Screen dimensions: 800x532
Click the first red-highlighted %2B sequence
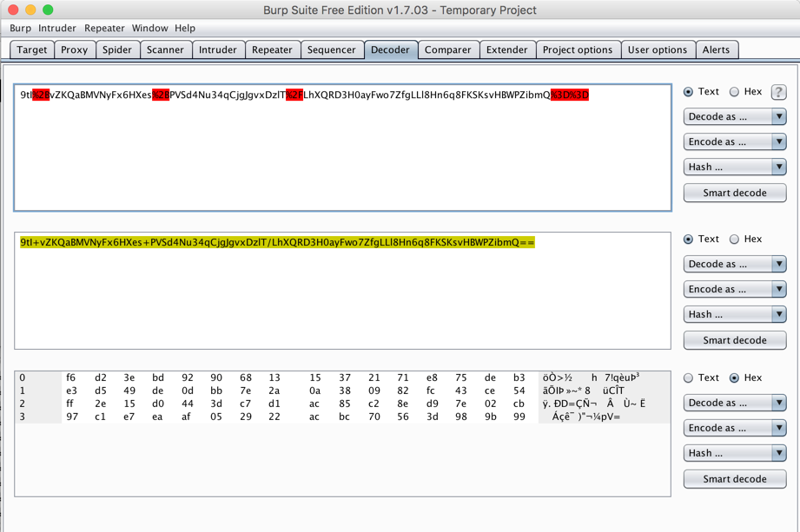click(41, 95)
